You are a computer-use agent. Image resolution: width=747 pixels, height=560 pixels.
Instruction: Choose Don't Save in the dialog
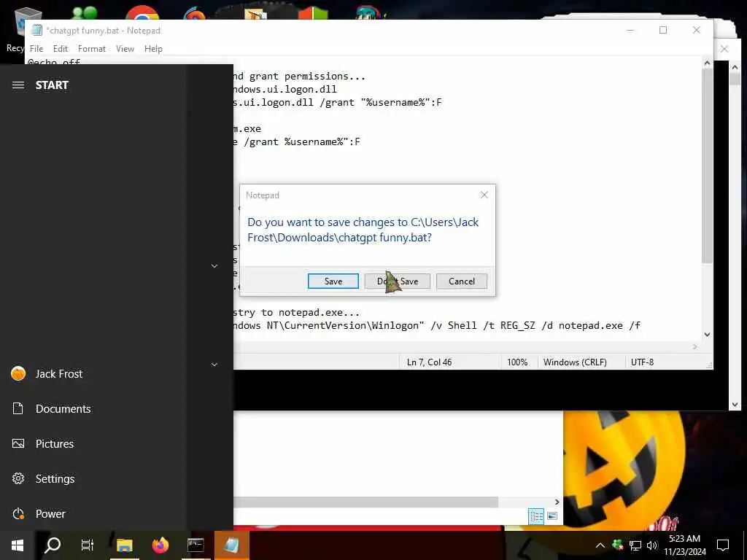[398, 281]
